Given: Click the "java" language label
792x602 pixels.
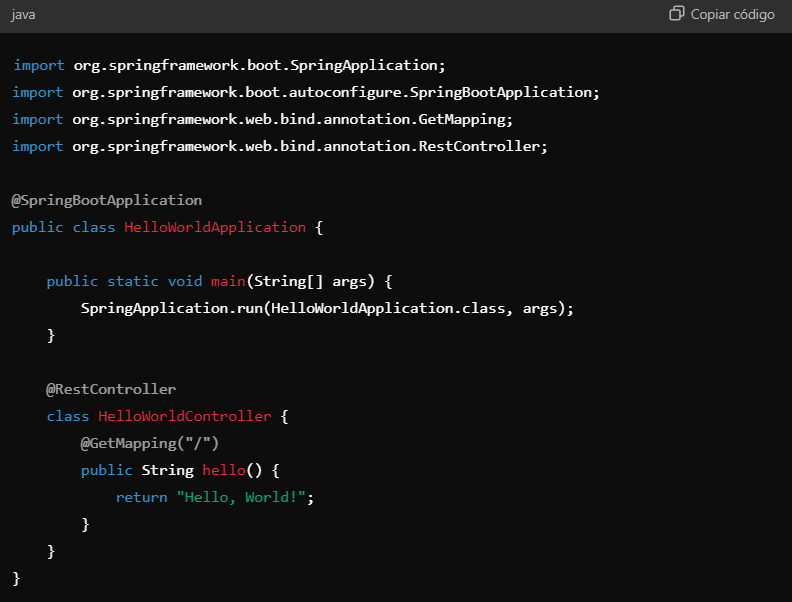Looking at the screenshot, I should tap(23, 15).
